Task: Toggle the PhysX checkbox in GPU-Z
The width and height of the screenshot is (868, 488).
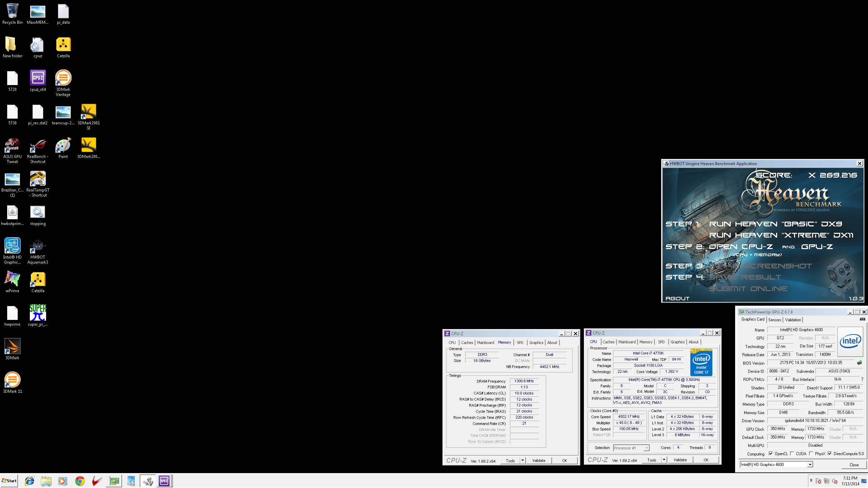Action: 811,453
